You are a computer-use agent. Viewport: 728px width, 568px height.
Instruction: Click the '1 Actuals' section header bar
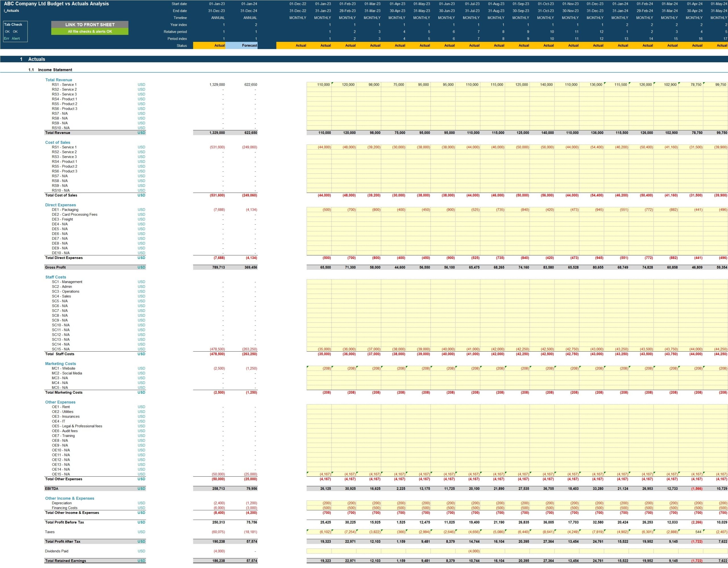pos(37,59)
